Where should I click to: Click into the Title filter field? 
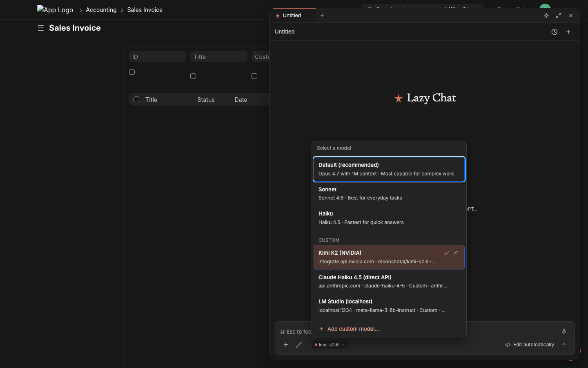[219, 56]
